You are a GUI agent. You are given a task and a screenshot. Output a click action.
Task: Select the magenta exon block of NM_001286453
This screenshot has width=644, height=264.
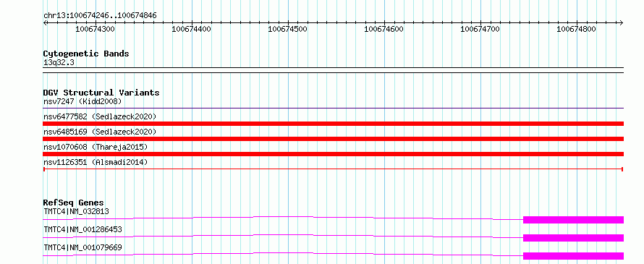coord(573,238)
